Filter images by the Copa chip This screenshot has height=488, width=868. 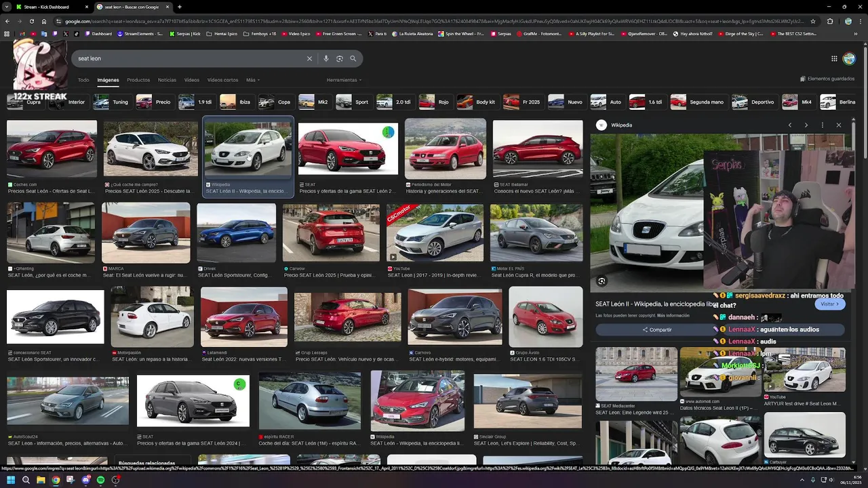pos(276,102)
